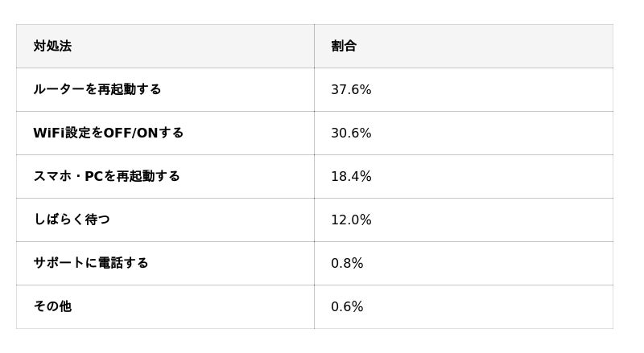Select the その他 row label
Image resolution: width=644 pixels, height=353 pixels.
(x=52, y=307)
